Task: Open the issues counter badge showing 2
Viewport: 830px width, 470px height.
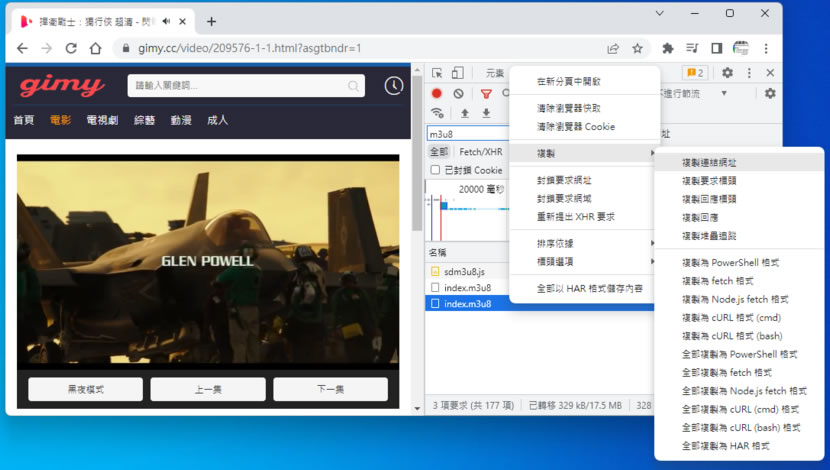Action: 695,73
